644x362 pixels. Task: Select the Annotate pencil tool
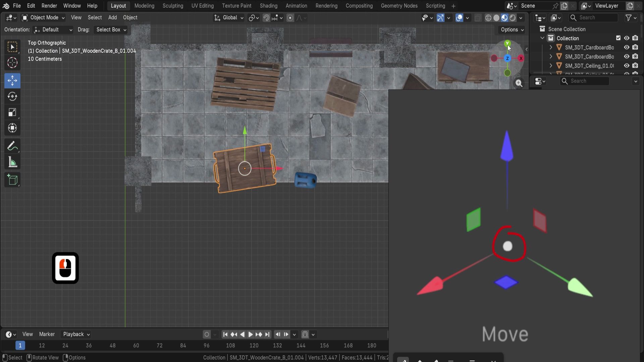pos(12,146)
